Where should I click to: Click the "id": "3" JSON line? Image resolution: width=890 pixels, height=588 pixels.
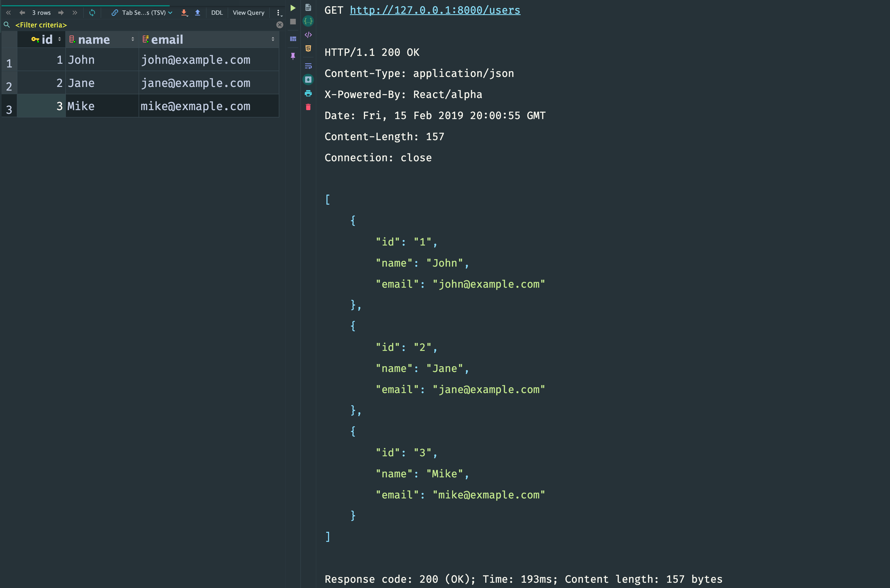pos(407,453)
